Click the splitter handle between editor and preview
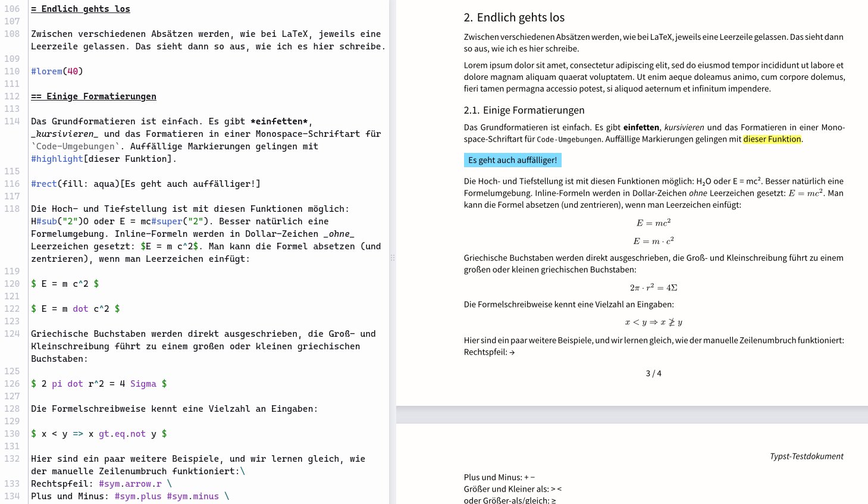 [x=392, y=258]
